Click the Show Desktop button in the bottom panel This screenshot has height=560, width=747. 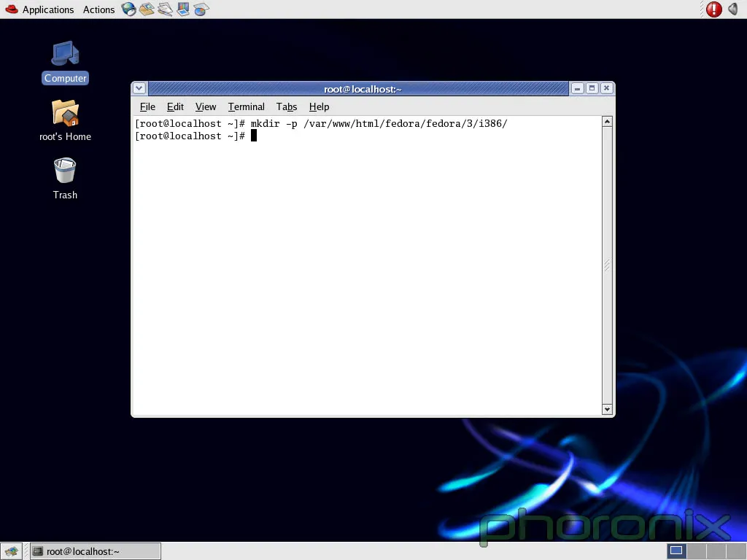[x=11, y=551]
